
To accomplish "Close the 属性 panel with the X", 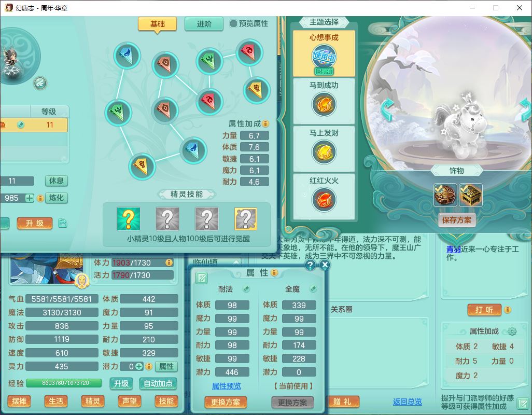I will pos(325,265).
